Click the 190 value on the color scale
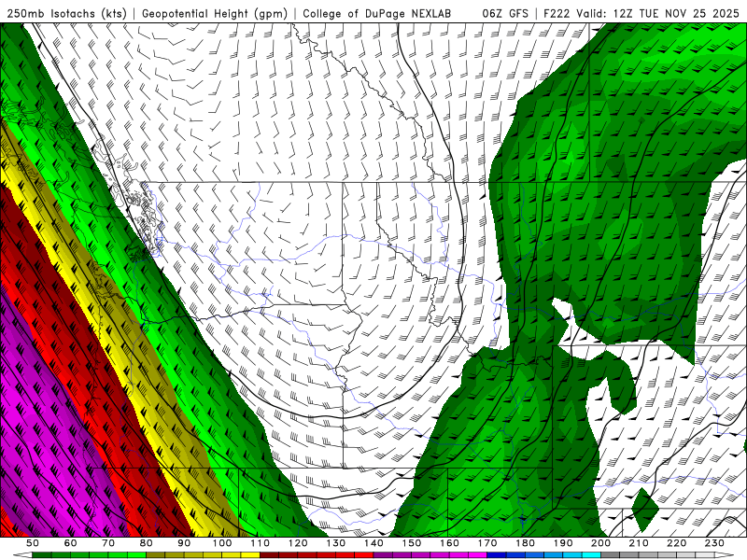The width and height of the screenshot is (747, 560). [563, 543]
